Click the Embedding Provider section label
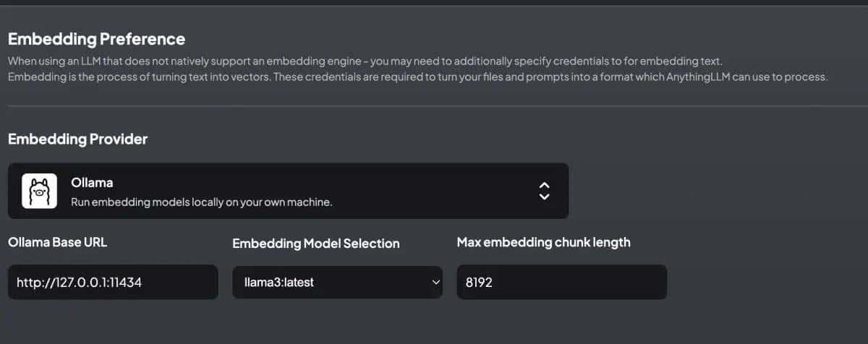This screenshot has height=344, width=868. 77,139
